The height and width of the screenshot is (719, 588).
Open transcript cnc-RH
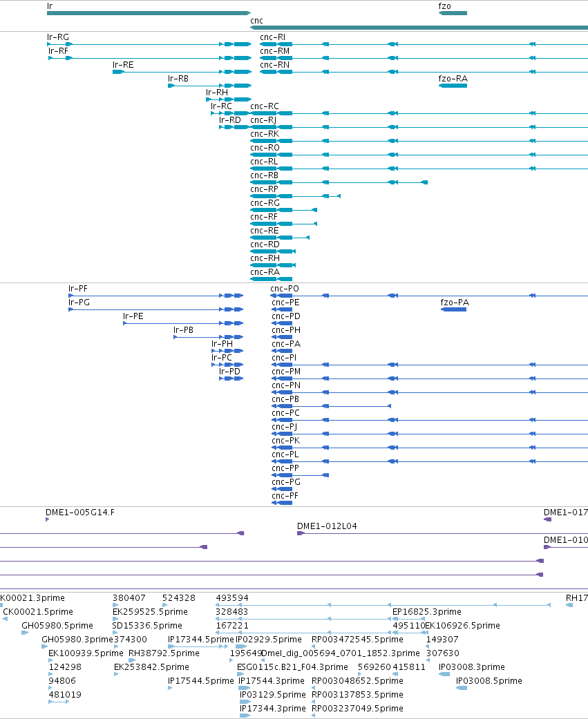pyautogui.click(x=273, y=265)
